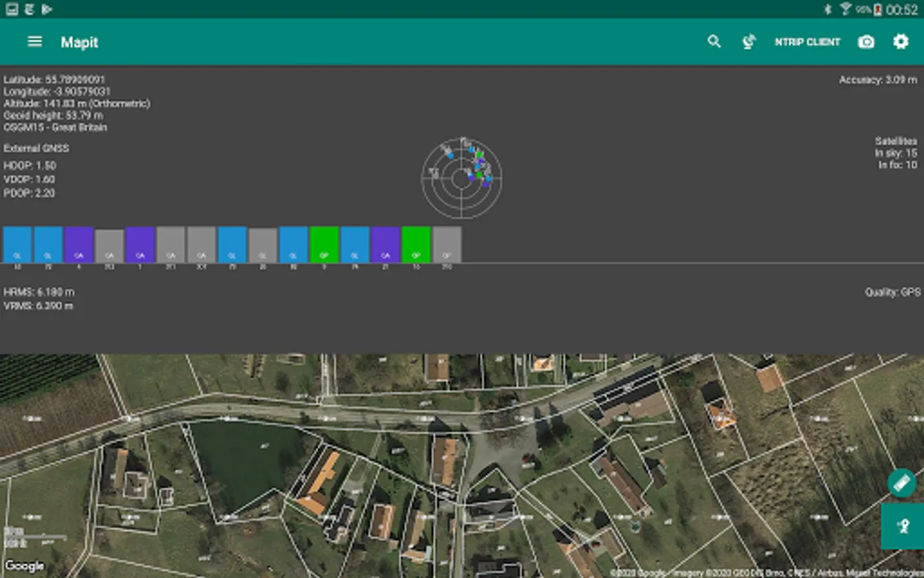Tap the search magnifier icon
This screenshot has width=924, height=578.
coord(714,42)
